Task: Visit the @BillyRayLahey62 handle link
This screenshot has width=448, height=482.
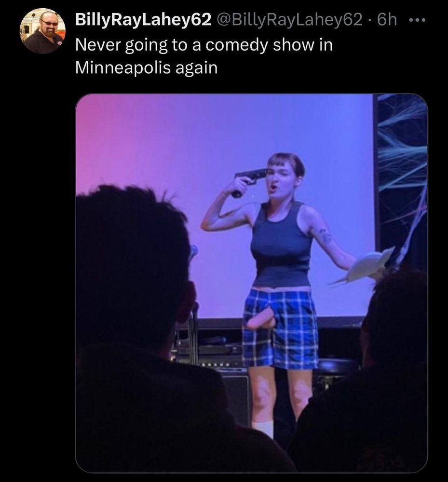Action: [x=290, y=20]
